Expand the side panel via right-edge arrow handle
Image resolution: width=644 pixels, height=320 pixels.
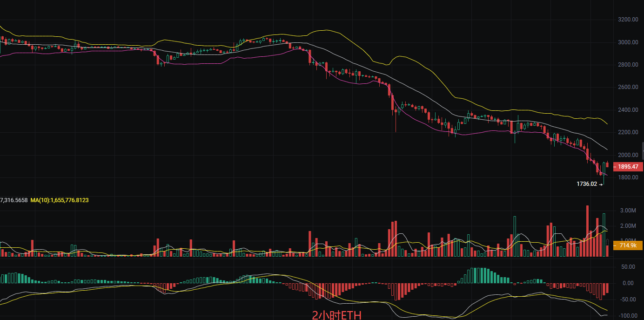click(x=642, y=151)
